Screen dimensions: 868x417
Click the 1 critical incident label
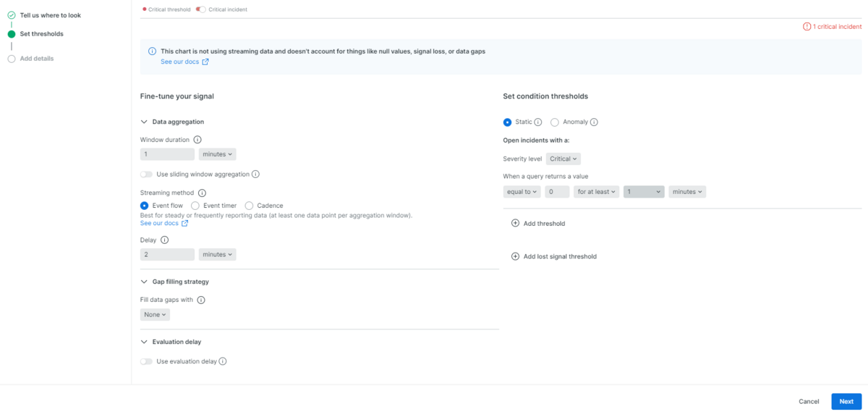(837, 27)
